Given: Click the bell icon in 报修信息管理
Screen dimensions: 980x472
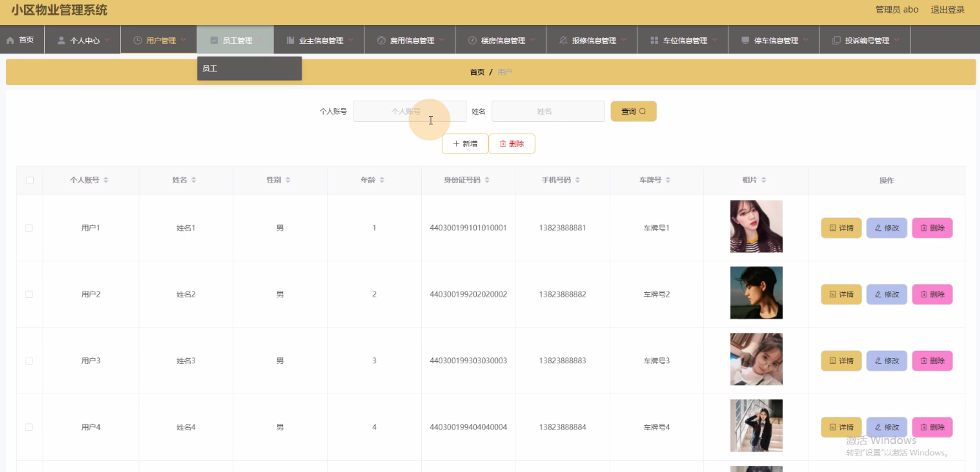Looking at the screenshot, I should tap(563, 40).
